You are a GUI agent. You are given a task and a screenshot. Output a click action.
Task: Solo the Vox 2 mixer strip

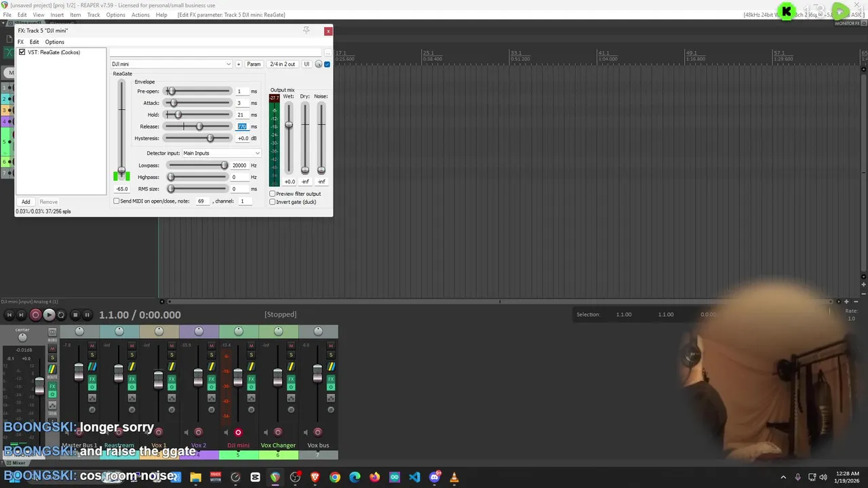(x=212, y=354)
